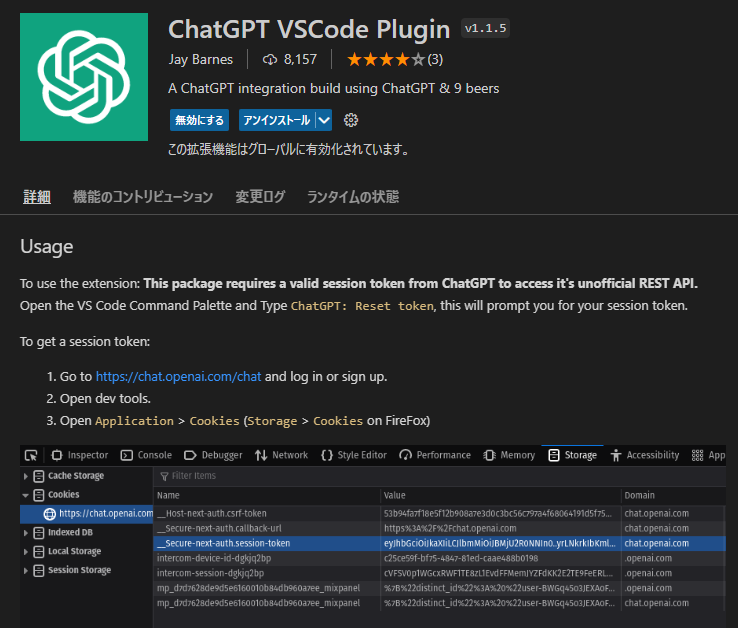
Task: Open the 変更ログ changelog tab
Action: point(260,196)
